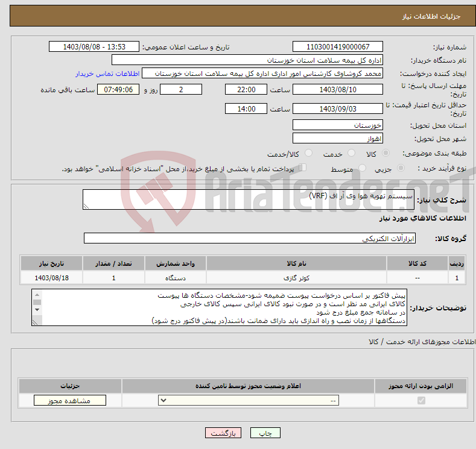
Task: Click the تاریخ نیاز column header
Action: (x=51, y=263)
